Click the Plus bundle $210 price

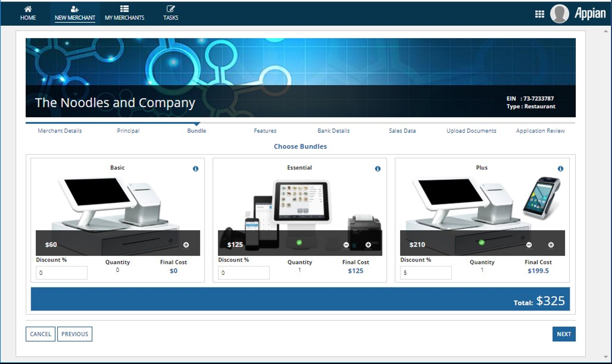tap(417, 245)
